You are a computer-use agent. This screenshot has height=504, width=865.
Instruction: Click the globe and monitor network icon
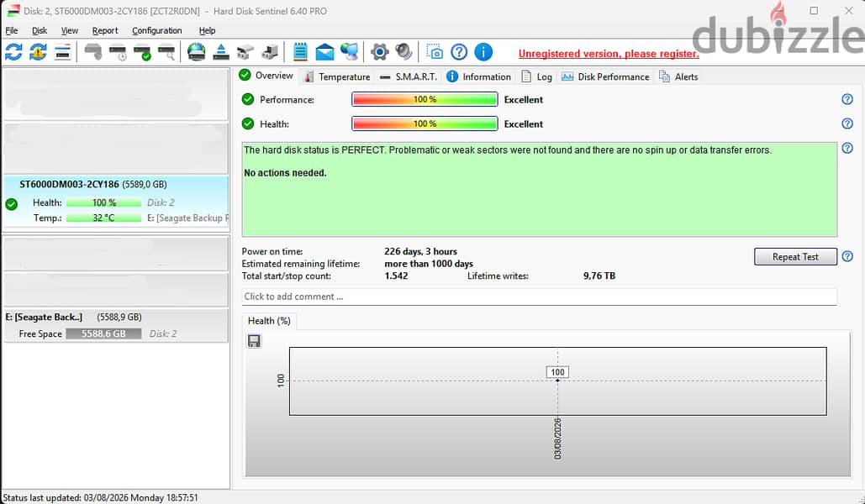click(x=349, y=52)
